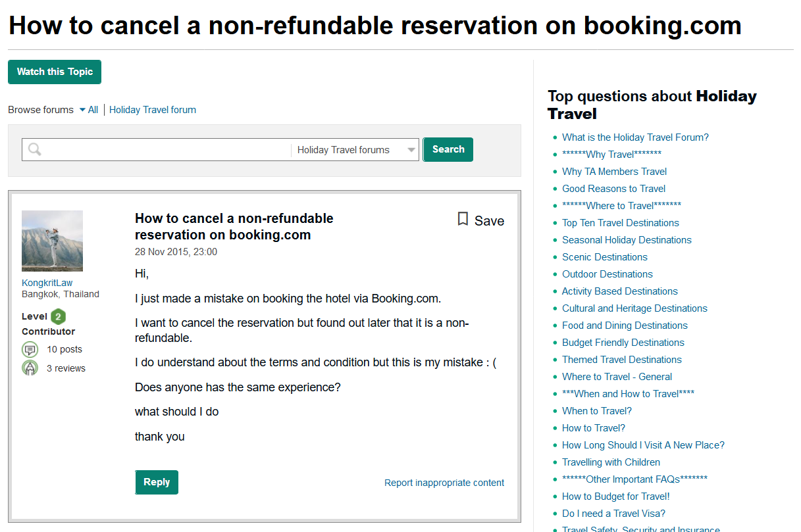Screen dimensions: 801x532
Task: Open Top Ten Travel Destinations
Action: pyautogui.click(x=621, y=223)
